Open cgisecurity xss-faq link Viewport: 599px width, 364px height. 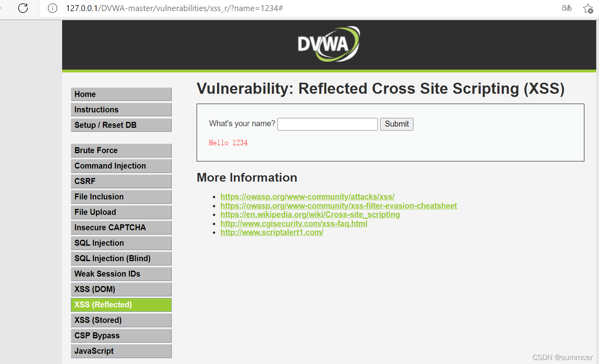coord(294,224)
